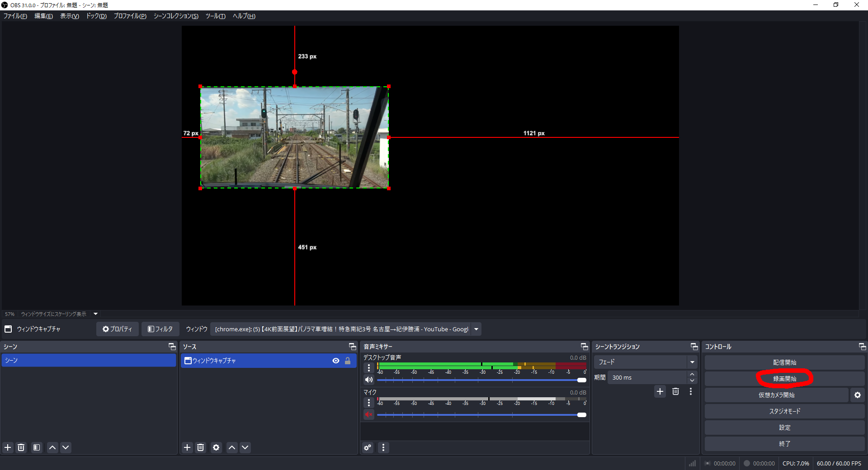Unmute the mic audio channel
Image resolution: width=868 pixels, height=470 pixels.
[369, 414]
